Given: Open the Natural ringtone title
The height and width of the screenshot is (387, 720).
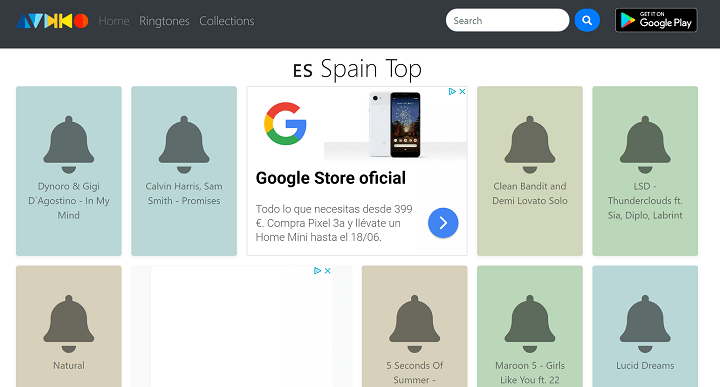Looking at the screenshot, I should point(69,365).
